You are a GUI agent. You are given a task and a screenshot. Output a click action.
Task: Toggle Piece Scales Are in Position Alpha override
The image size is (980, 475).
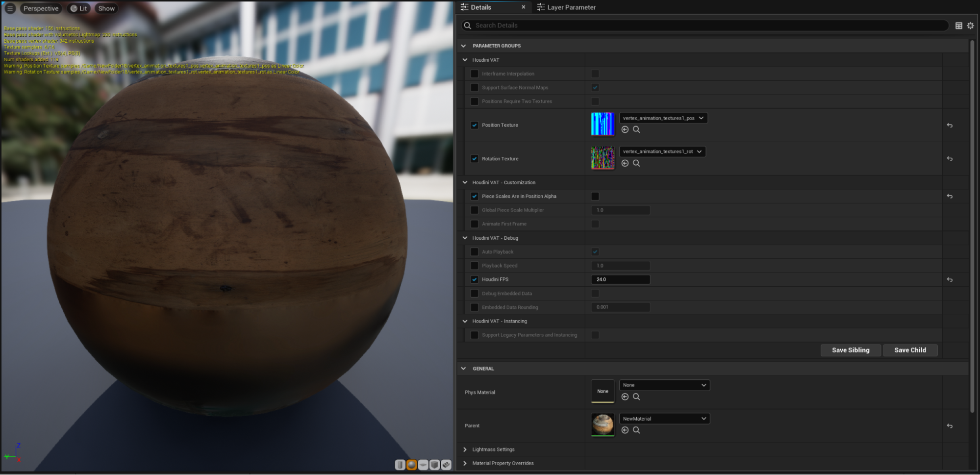pos(475,196)
